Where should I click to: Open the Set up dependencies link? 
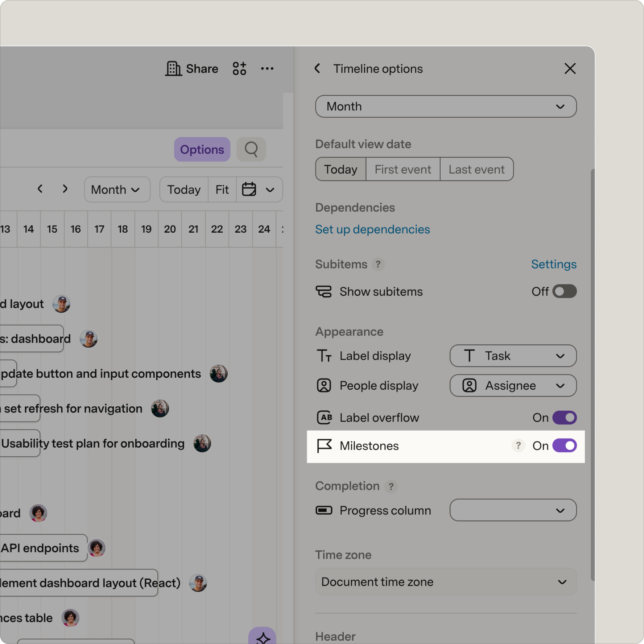click(x=373, y=229)
